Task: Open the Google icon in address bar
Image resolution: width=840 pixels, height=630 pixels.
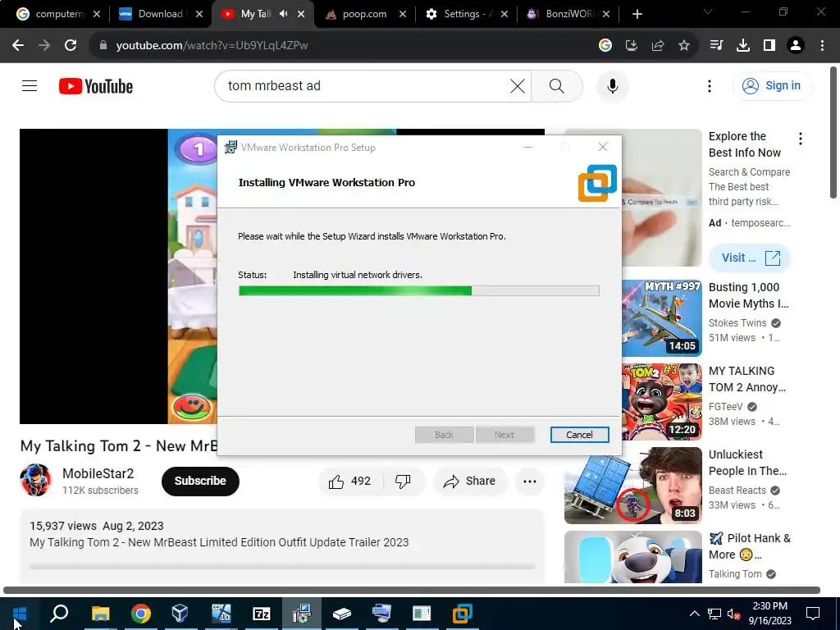Action: click(605, 46)
